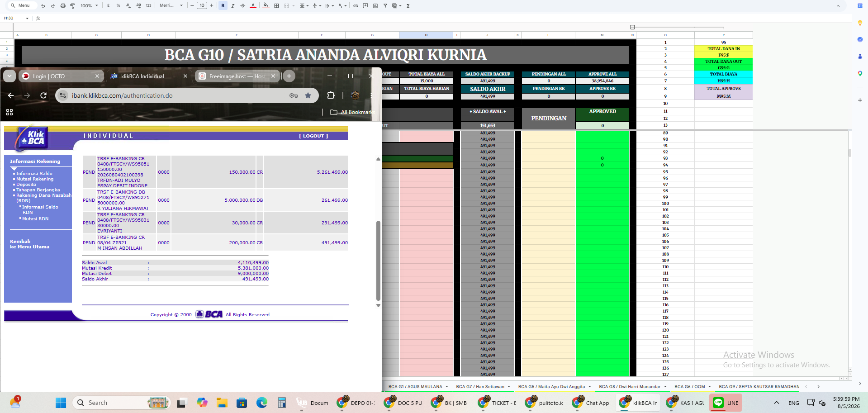Open the Name Box dropdown arrow
The width and height of the screenshot is (868, 413).
coord(27,19)
